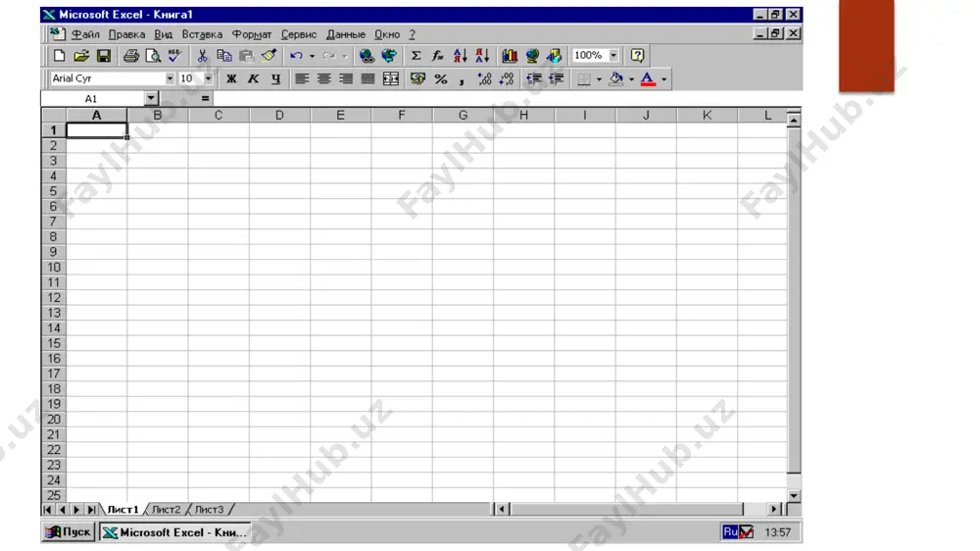Copy selection with the Copy icon
Viewport: 980px width, 551px height.
pyautogui.click(x=224, y=56)
